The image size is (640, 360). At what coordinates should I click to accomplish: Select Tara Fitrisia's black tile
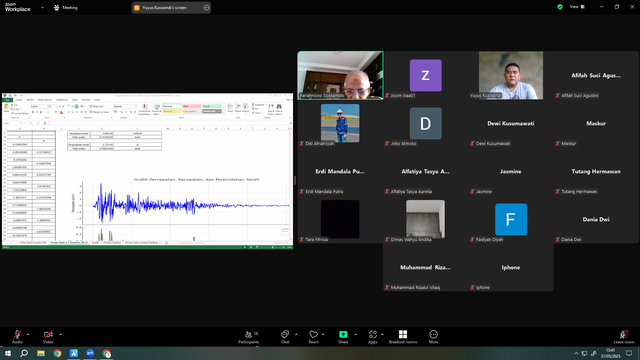(x=340, y=219)
